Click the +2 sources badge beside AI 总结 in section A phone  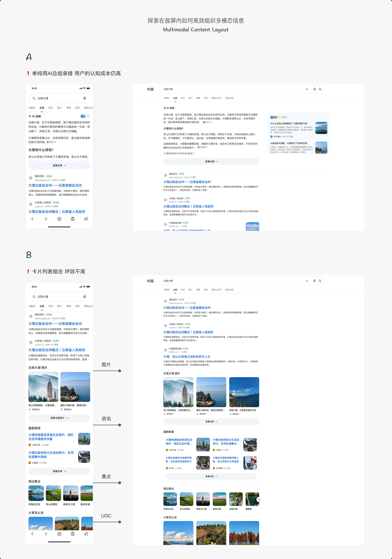pyautogui.click(x=85, y=116)
